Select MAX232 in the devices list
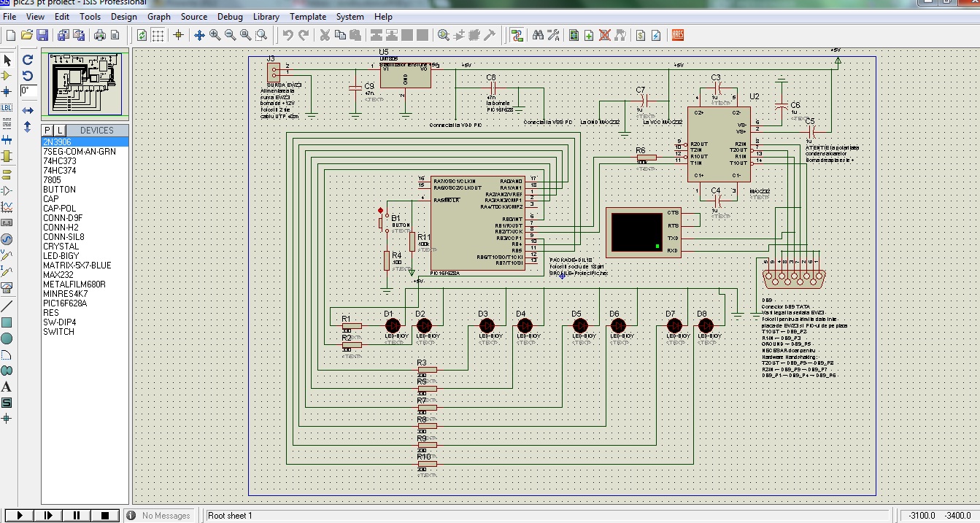This screenshot has width=980, height=523. [x=85, y=275]
